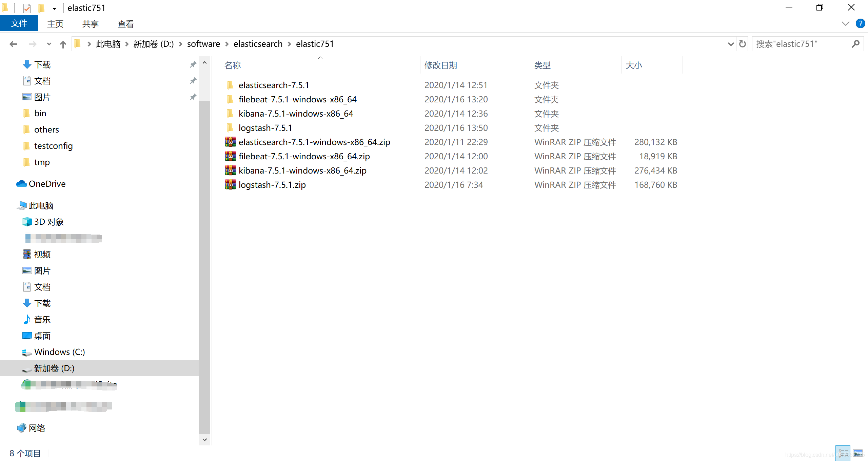Image resolution: width=868 pixels, height=461 pixels.
Task: Open Windows (C:) drive in sidebar
Action: [x=59, y=352]
